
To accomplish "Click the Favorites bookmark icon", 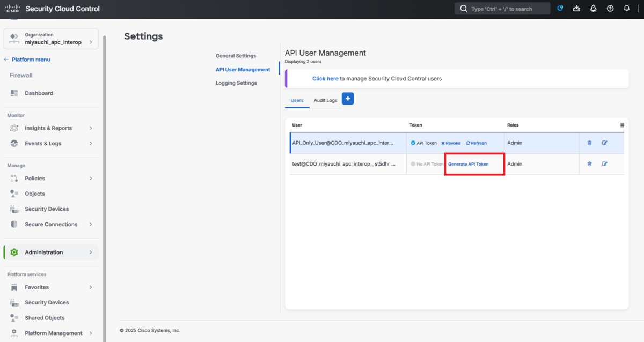I will 14,287.
